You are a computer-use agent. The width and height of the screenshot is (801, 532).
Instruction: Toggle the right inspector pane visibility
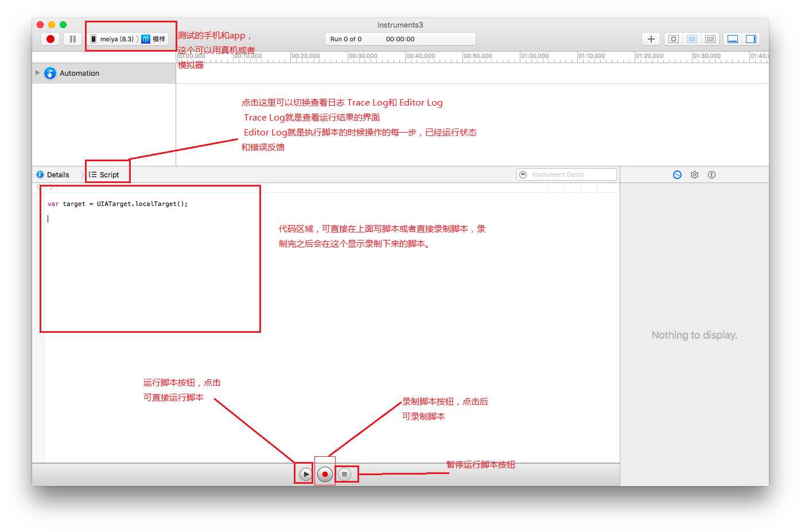tap(751, 39)
